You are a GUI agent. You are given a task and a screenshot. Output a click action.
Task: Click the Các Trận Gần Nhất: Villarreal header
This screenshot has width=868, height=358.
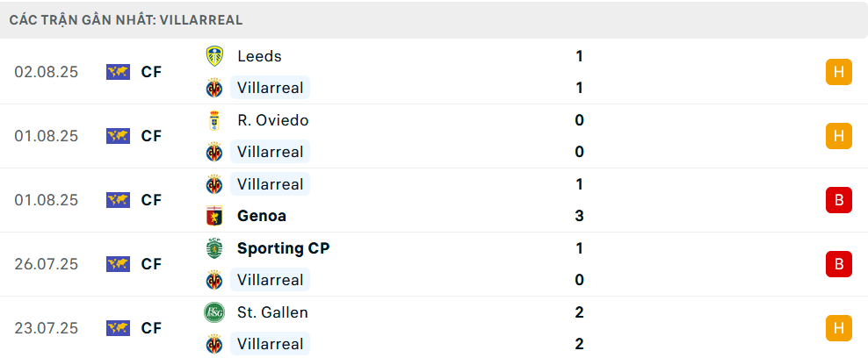click(x=127, y=20)
